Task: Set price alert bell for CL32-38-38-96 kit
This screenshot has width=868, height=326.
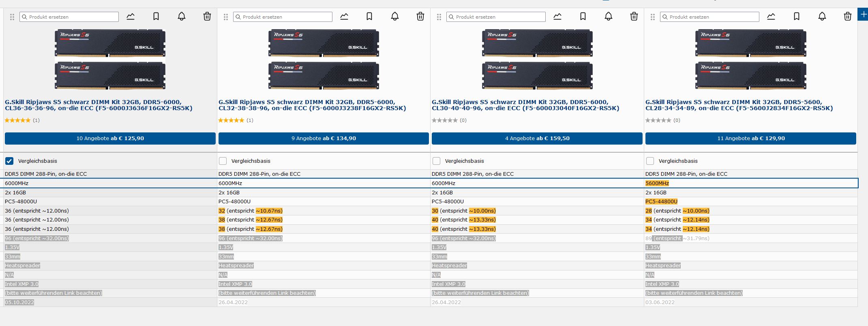Action: coord(395,17)
